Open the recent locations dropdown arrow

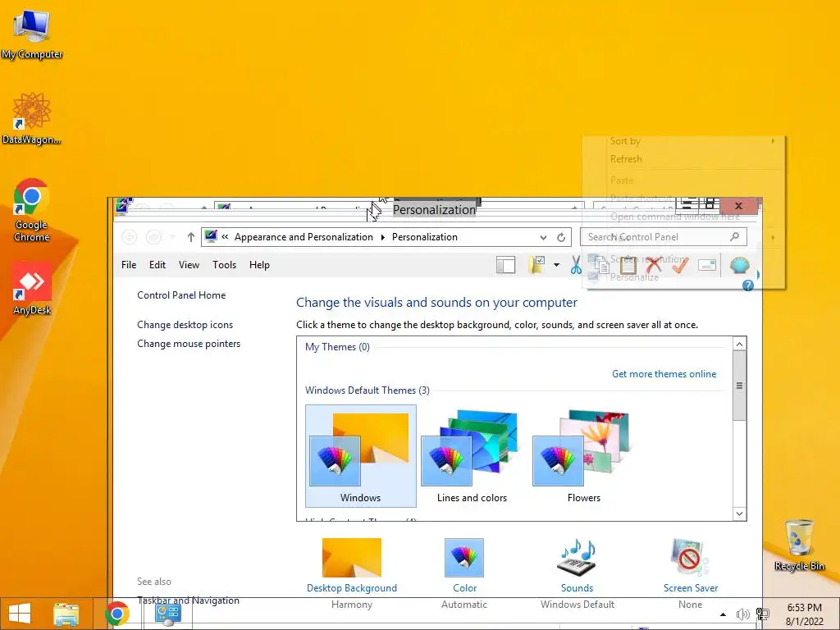172,237
